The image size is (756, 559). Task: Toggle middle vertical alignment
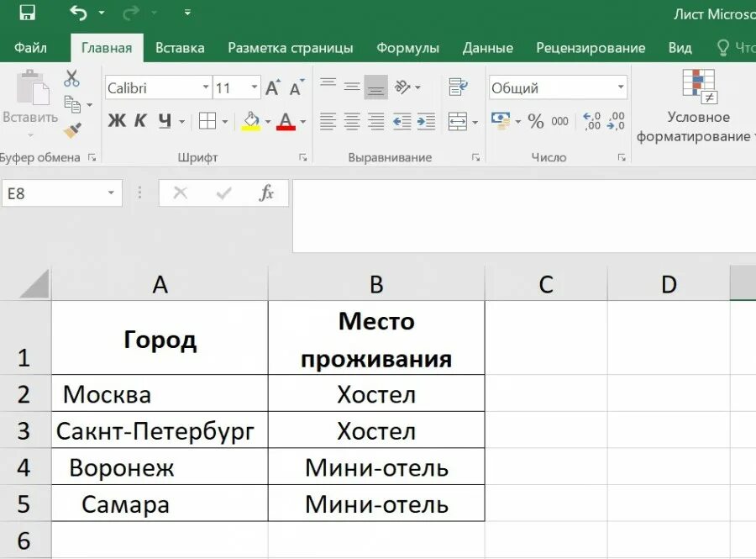tap(352, 87)
